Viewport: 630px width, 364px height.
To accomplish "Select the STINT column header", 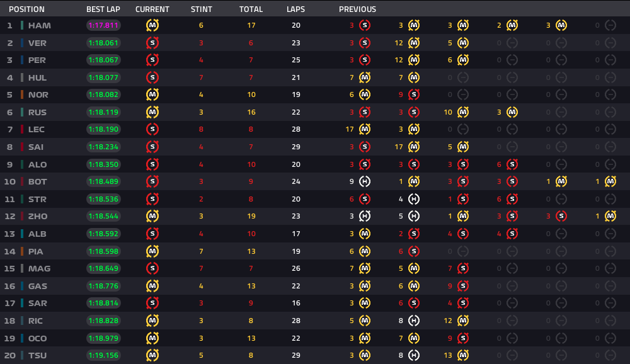I will [x=202, y=9].
